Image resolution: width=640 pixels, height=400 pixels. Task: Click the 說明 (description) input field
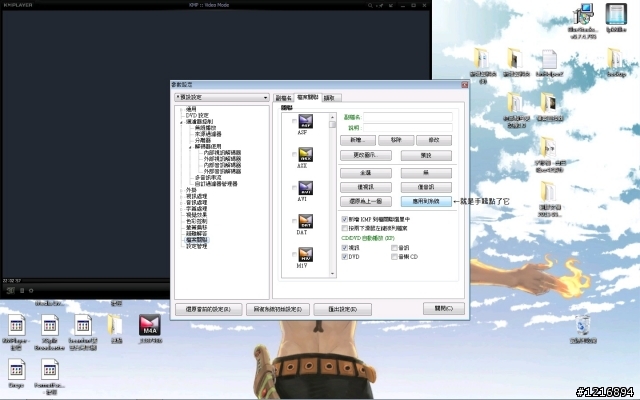pyautogui.click(x=408, y=128)
